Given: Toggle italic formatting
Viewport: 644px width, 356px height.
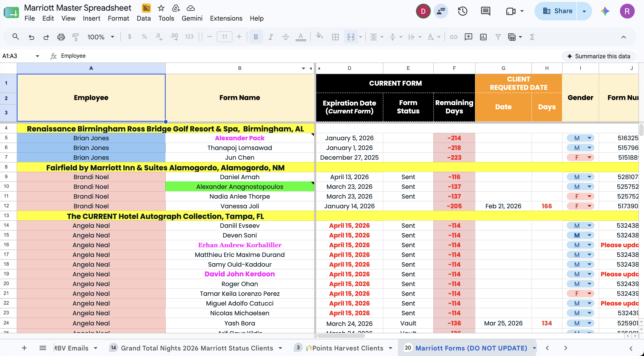Looking at the screenshot, I should (271, 37).
